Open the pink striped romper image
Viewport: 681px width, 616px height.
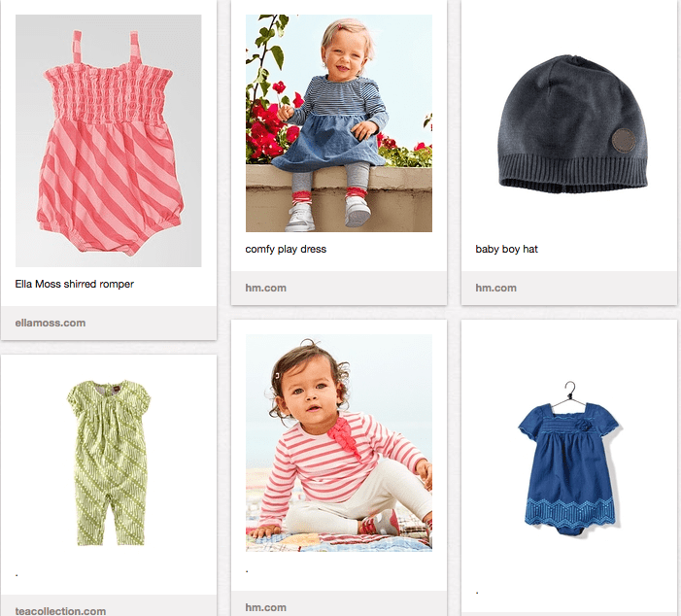click(109, 141)
